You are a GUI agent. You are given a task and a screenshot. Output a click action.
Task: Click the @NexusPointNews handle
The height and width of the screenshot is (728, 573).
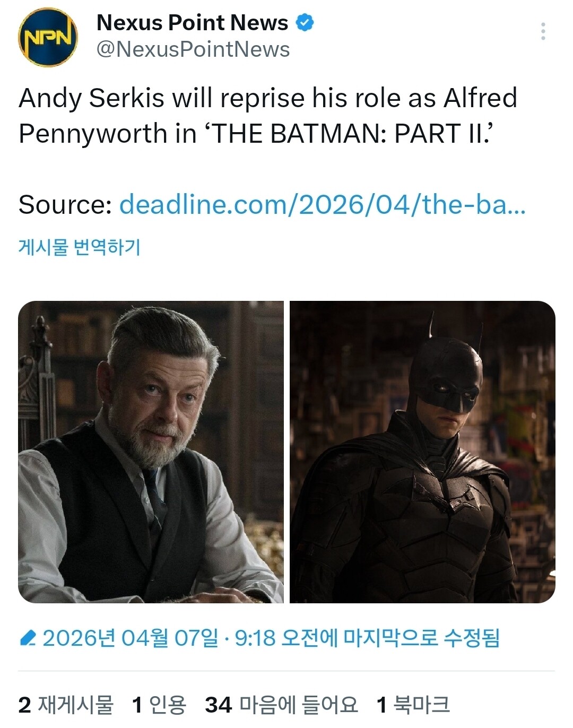pos(193,49)
